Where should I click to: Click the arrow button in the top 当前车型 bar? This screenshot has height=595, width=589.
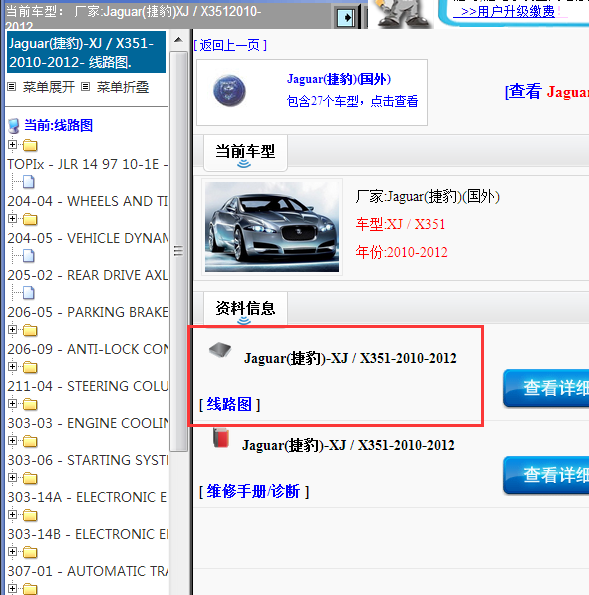(346, 17)
